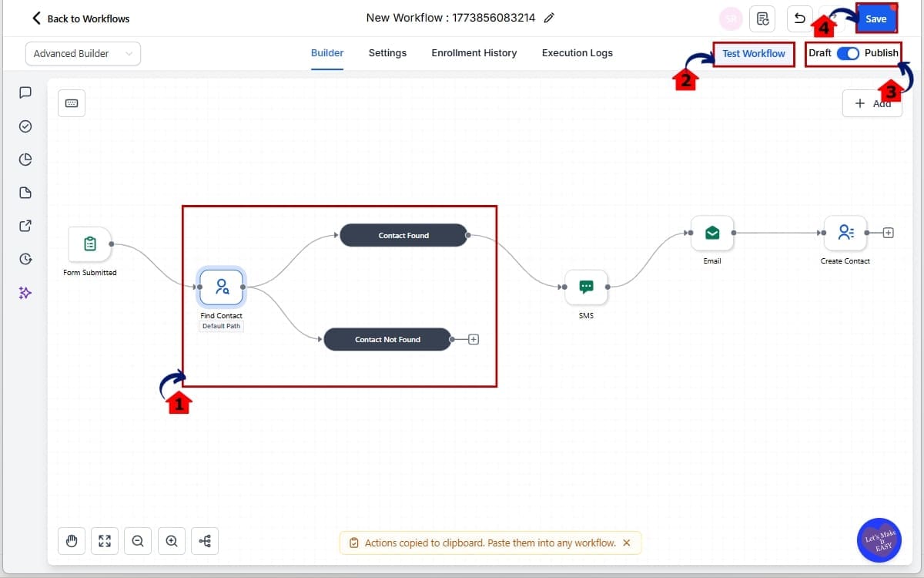Toggle the Draft/Publish switch
The width and height of the screenshot is (924, 578).
(848, 53)
